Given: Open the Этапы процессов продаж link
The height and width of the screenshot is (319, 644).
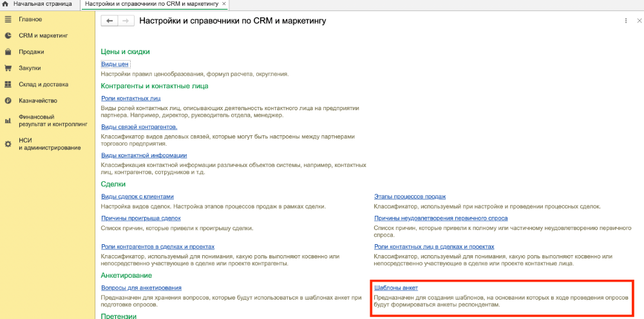Looking at the screenshot, I should [x=410, y=197].
